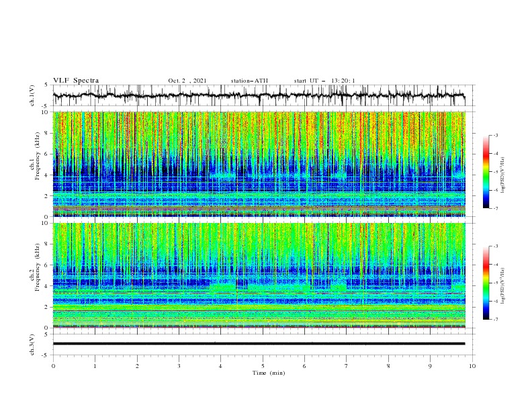Click the "station=ATH" label
Screen dimensions: 532x411
(x=249, y=81)
